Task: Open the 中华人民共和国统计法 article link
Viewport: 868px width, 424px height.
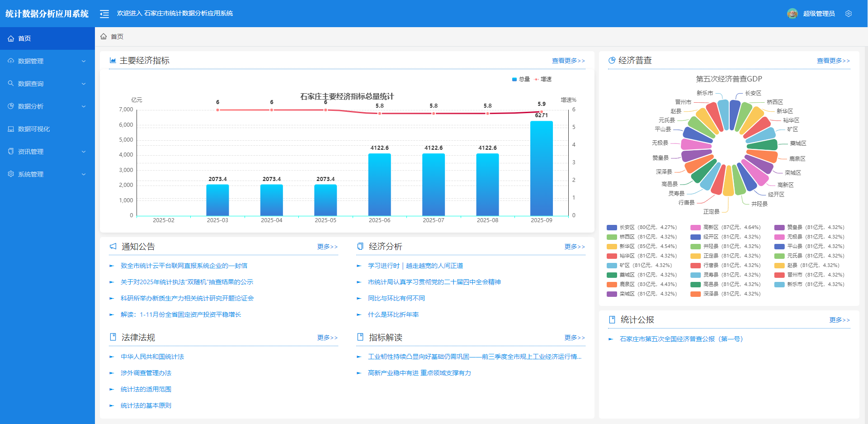Action: click(x=152, y=357)
